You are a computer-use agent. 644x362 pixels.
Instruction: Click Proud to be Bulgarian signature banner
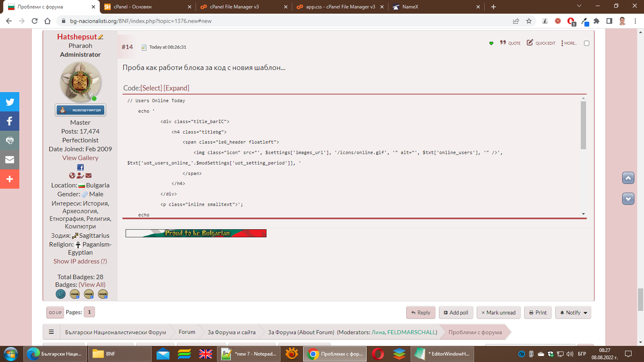tap(196, 233)
